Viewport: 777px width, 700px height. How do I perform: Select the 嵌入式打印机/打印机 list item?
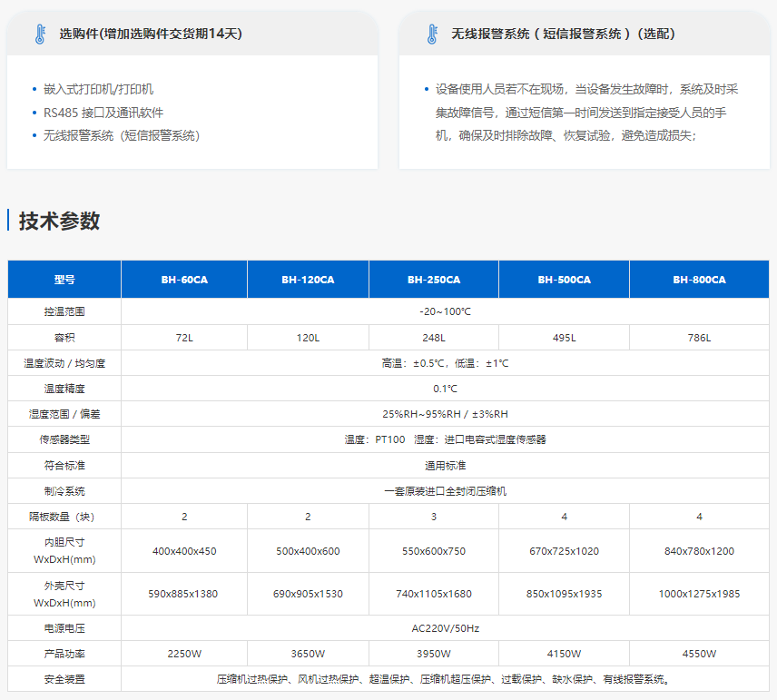98,90
